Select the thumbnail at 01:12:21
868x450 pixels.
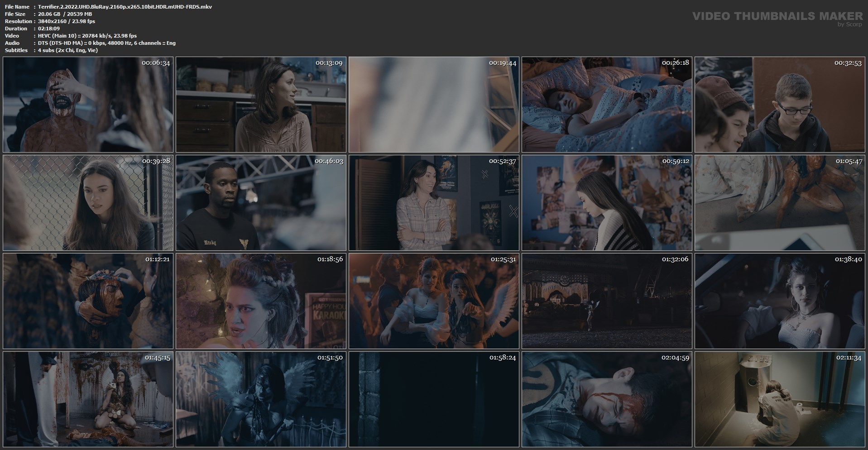pyautogui.click(x=88, y=301)
